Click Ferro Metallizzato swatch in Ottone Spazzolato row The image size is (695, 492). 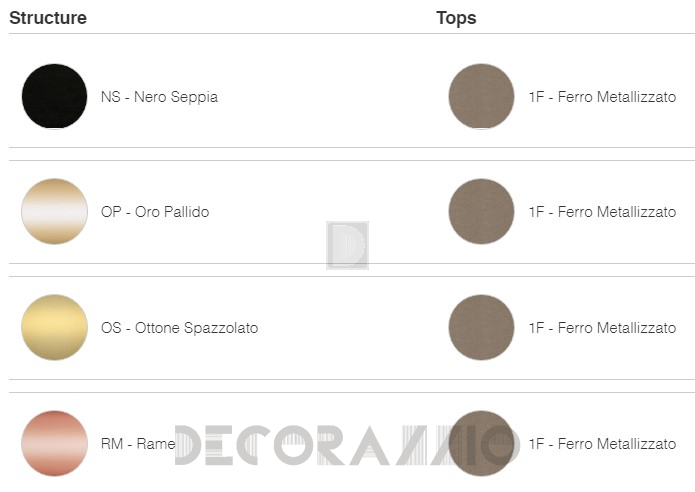click(x=482, y=327)
